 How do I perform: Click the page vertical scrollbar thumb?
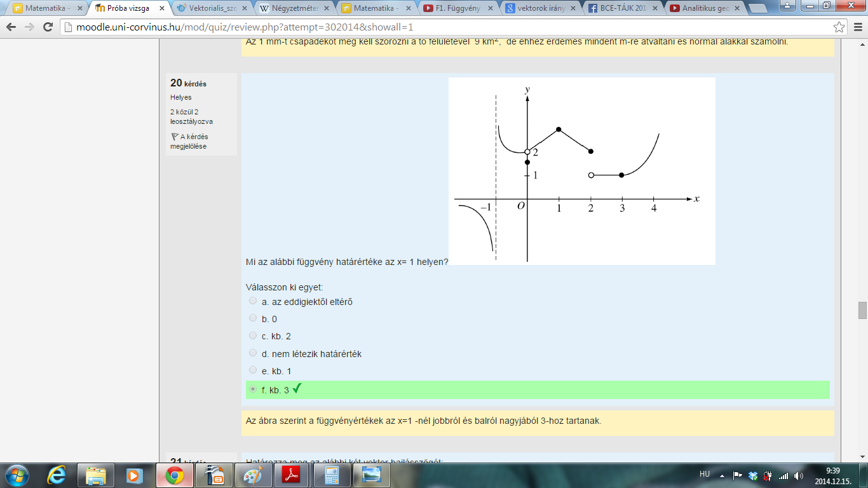coord(862,310)
